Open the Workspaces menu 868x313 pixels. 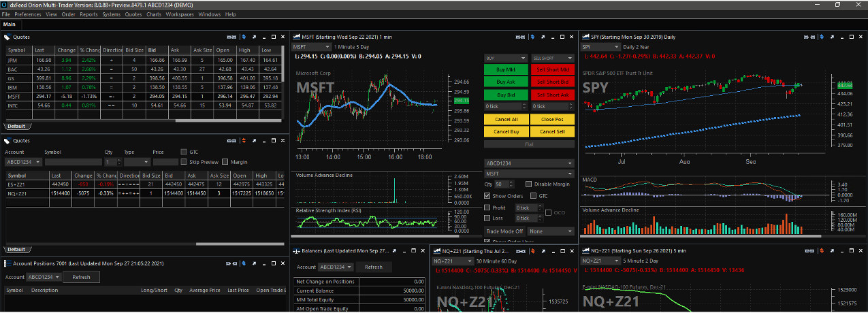click(180, 14)
